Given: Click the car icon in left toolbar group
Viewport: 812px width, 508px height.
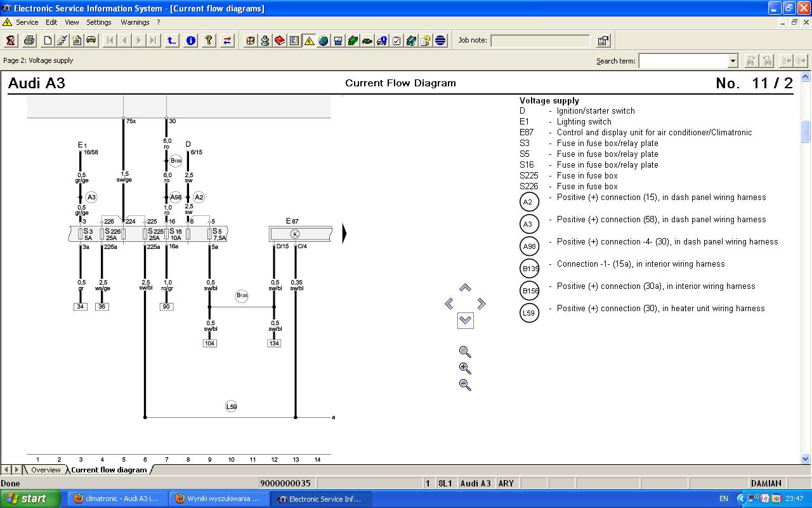Looking at the screenshot, I should coord(91,41).
